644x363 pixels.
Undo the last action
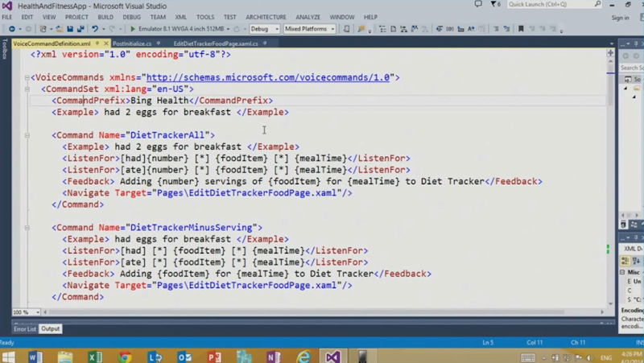95,29
